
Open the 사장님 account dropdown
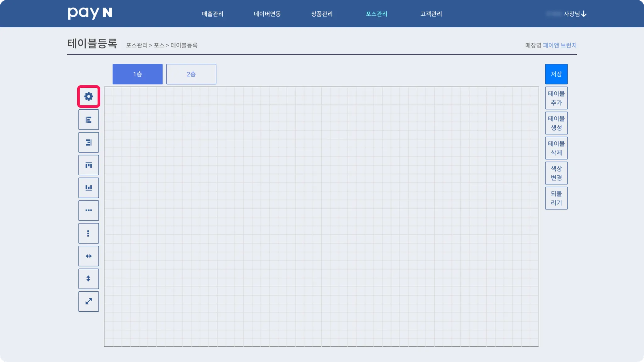click(575, 14)
